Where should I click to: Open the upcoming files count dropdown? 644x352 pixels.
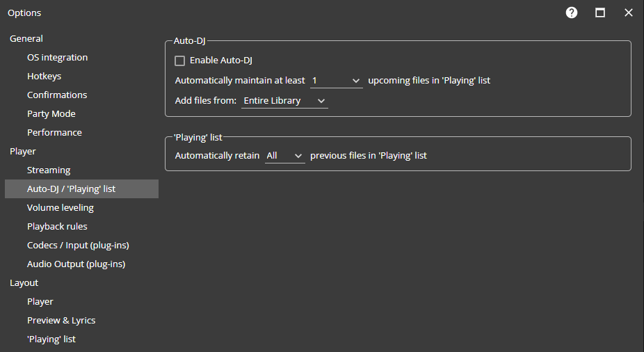[x=337, y=81]
